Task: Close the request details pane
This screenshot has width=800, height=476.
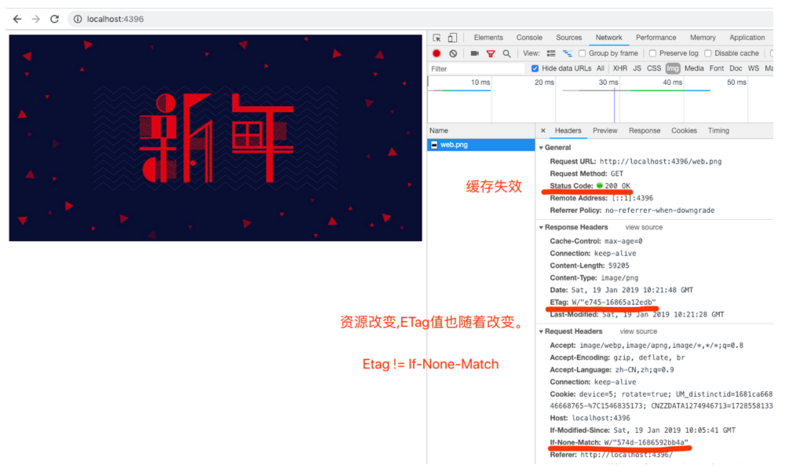Action: (x=543, y=131)
